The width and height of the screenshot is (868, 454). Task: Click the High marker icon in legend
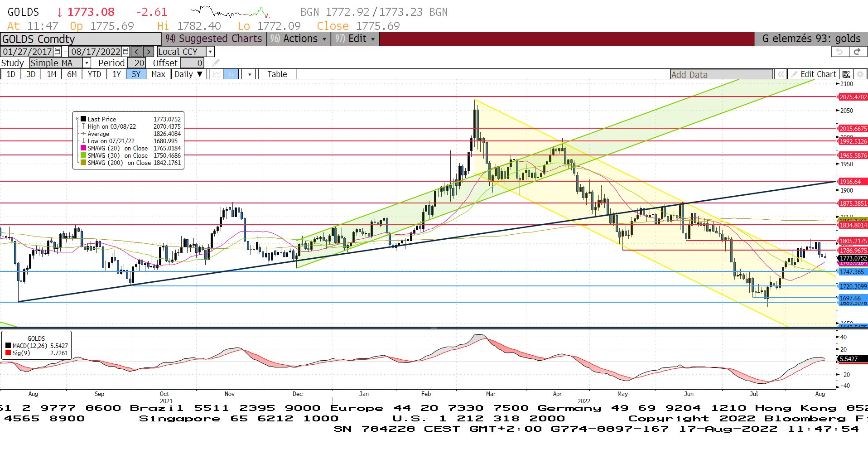click(83, 126)
